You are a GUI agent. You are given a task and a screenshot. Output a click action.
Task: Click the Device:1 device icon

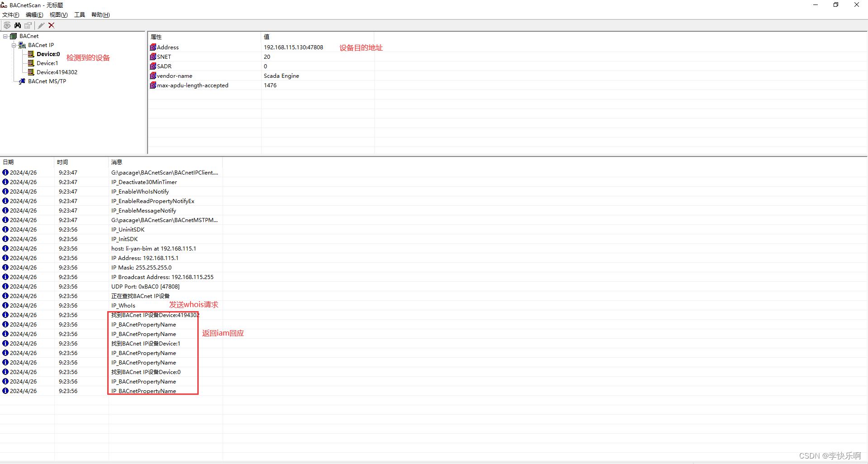coord(31,63)
